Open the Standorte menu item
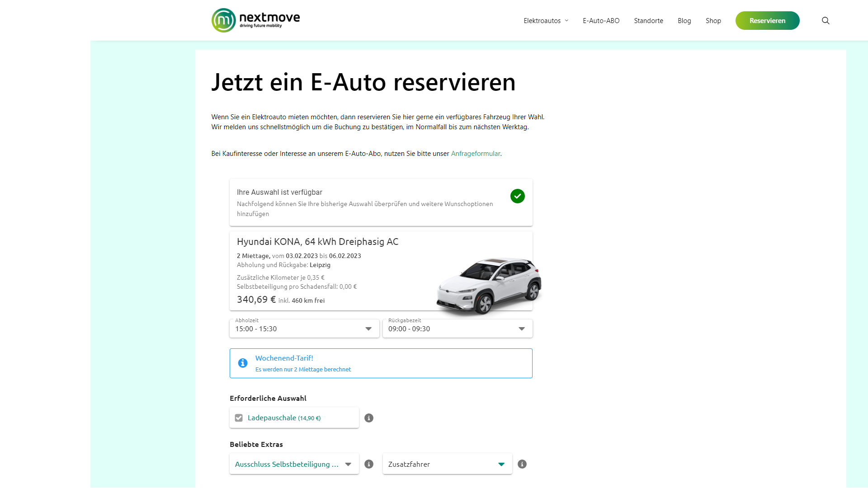 point(648,21)
